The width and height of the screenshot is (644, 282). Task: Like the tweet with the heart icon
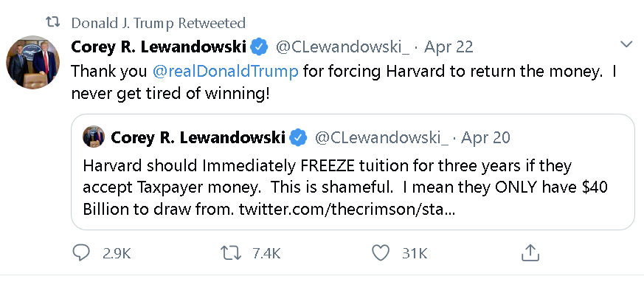[381, 253]
